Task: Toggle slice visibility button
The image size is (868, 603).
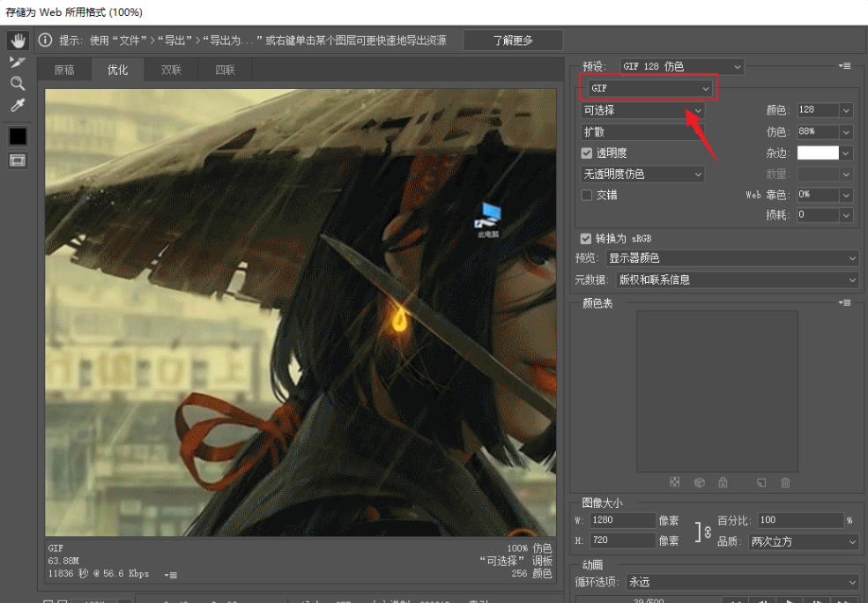Action: tap(18, 160)
